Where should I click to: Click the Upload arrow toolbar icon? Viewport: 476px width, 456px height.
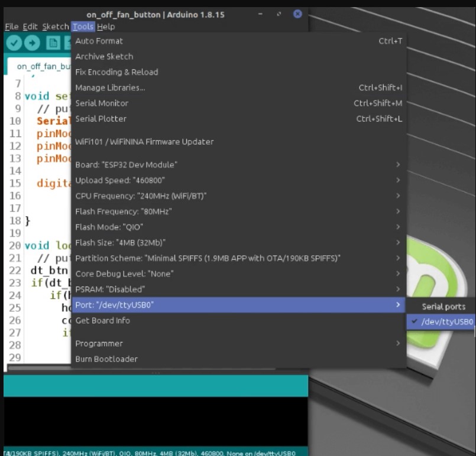32,43
